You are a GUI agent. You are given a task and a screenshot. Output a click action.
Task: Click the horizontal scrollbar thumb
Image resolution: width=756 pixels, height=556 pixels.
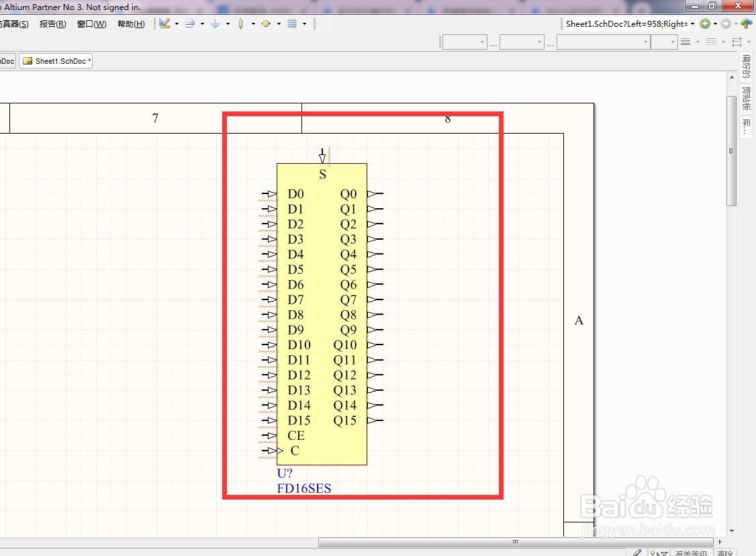[516, 542]
